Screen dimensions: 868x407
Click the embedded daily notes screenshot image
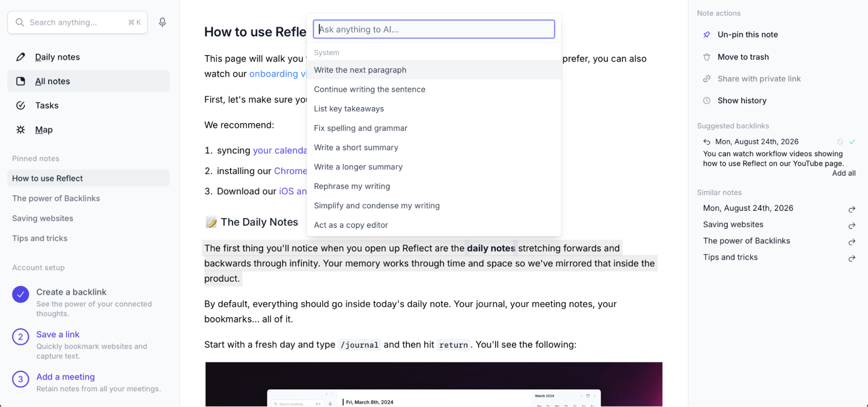(434, 384)
